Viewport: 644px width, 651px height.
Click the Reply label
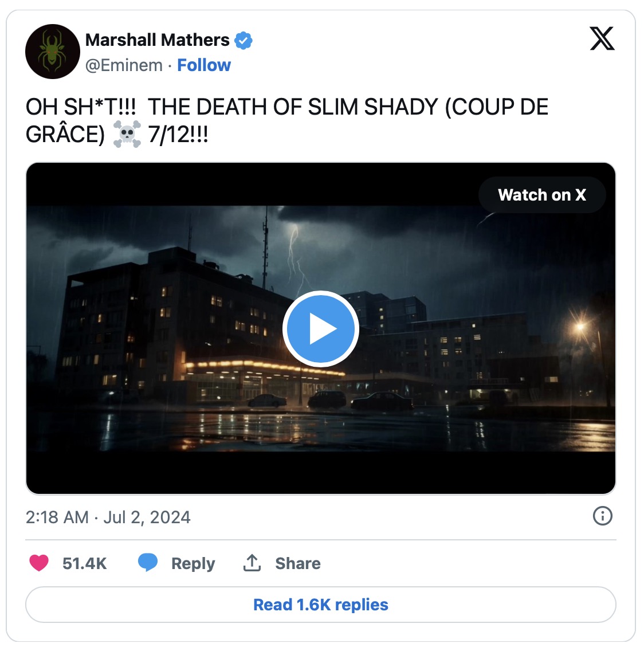(x=193, y=563)
